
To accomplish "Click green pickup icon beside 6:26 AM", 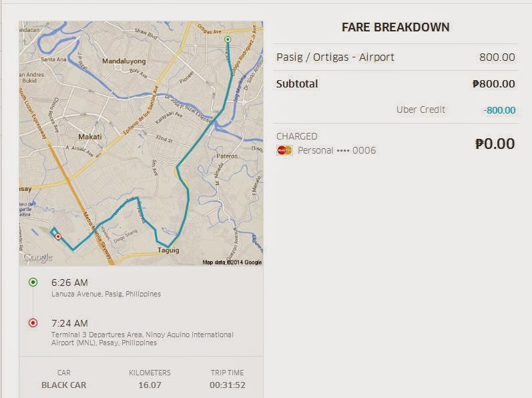I will 33,282.
